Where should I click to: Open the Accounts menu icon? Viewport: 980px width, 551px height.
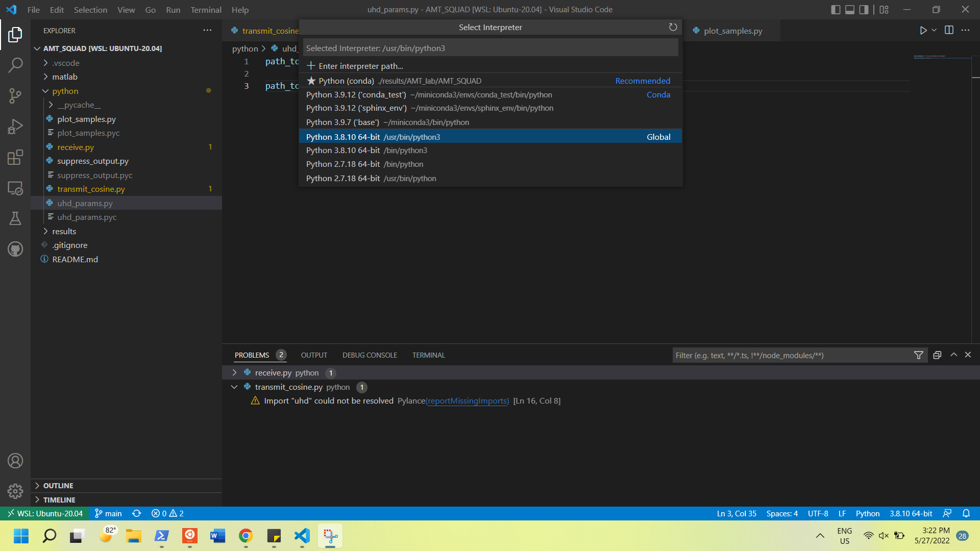tap(15, 461)
